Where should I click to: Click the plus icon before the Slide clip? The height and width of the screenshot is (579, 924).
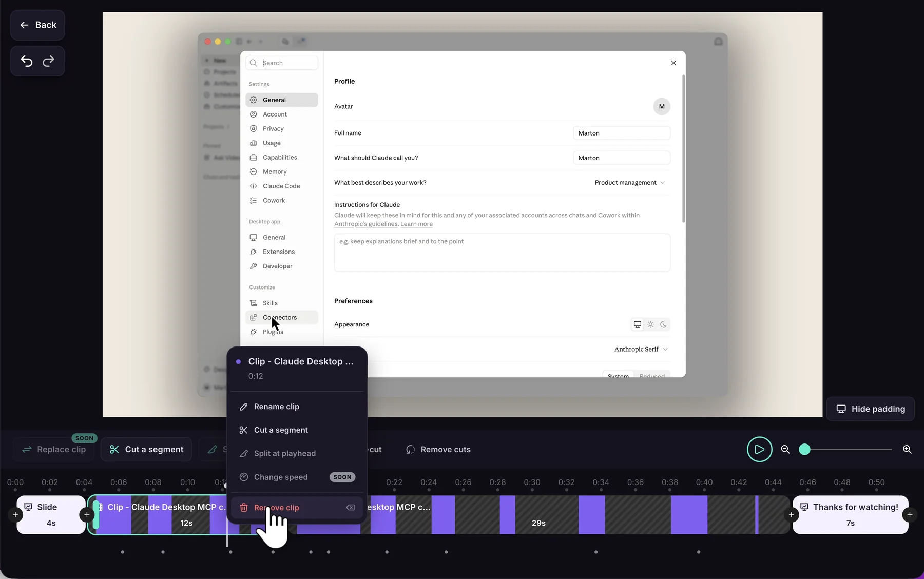(x=15, y=514)
